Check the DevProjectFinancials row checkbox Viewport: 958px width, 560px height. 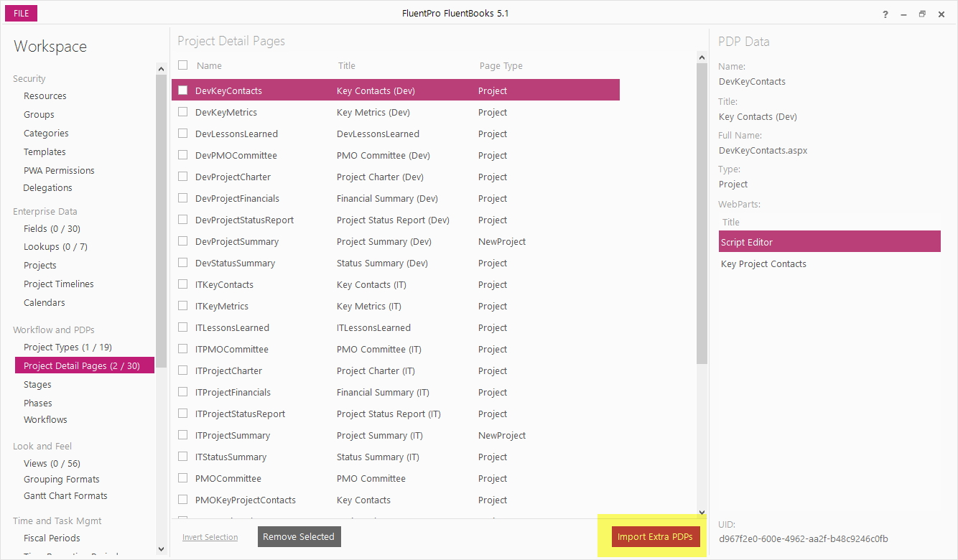182,198
